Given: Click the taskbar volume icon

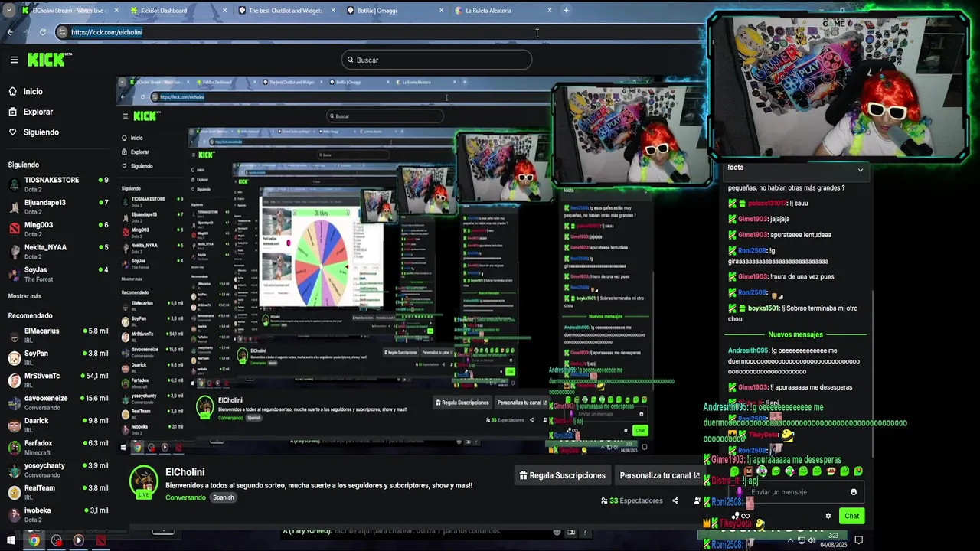Looking at the screenshot, I should 812,540.
